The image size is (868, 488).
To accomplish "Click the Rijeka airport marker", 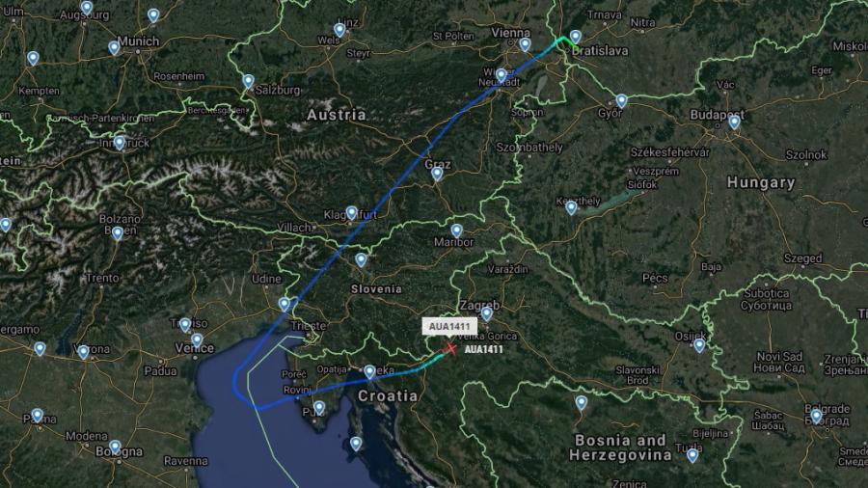I will click(369, 372).
